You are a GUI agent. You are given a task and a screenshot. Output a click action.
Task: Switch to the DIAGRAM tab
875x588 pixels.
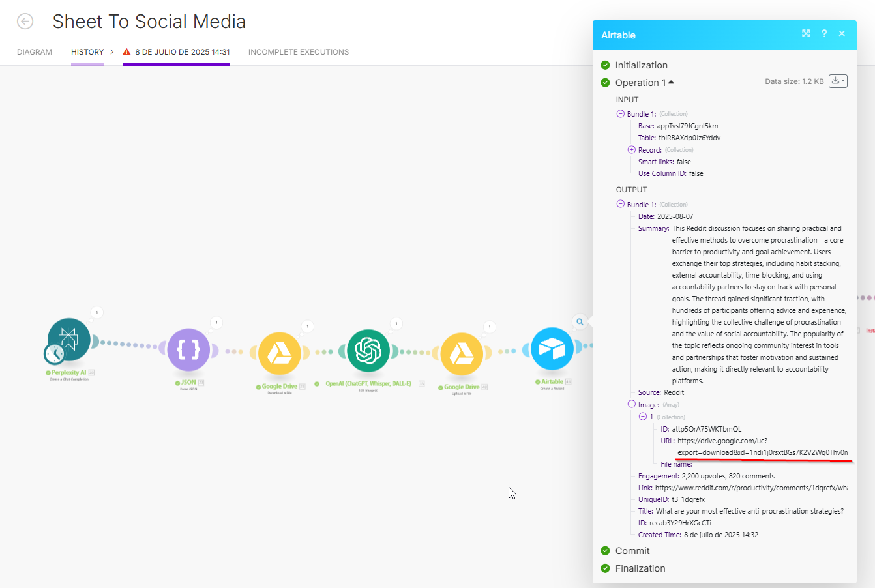coord(35,52)
